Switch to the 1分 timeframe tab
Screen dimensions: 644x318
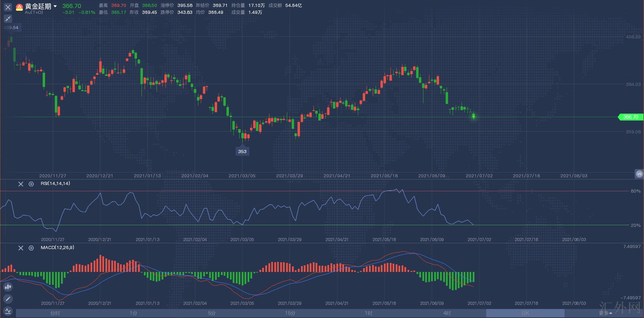134,313
